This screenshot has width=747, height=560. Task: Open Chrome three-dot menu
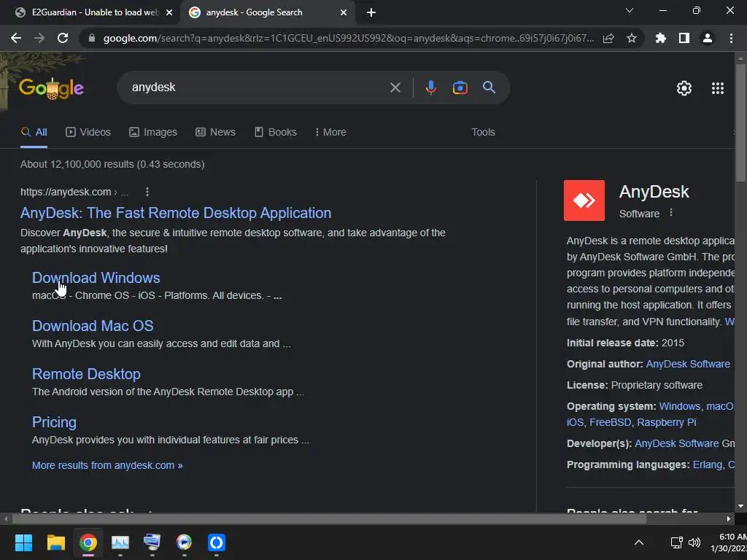731,38
